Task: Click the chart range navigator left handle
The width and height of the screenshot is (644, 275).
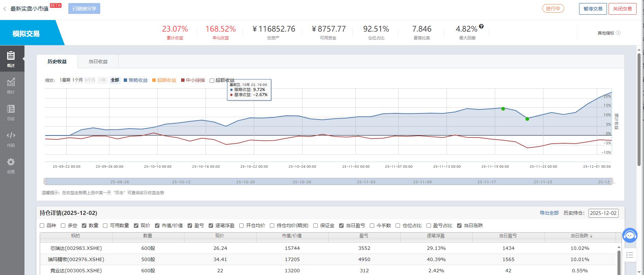Action: [45, 182]
